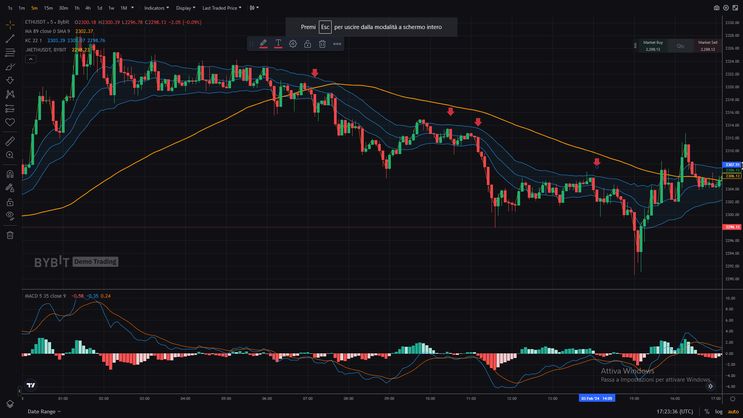This screenshot has width=743, height=418.
Task: Click the floating toolbar drag handle
Action: pos(252,44)
